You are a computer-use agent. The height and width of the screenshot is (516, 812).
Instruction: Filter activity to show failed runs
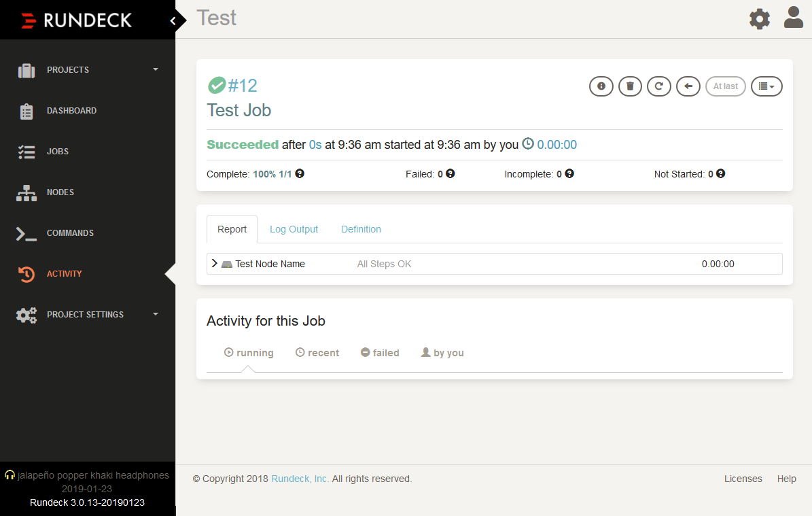click(380, 352)
